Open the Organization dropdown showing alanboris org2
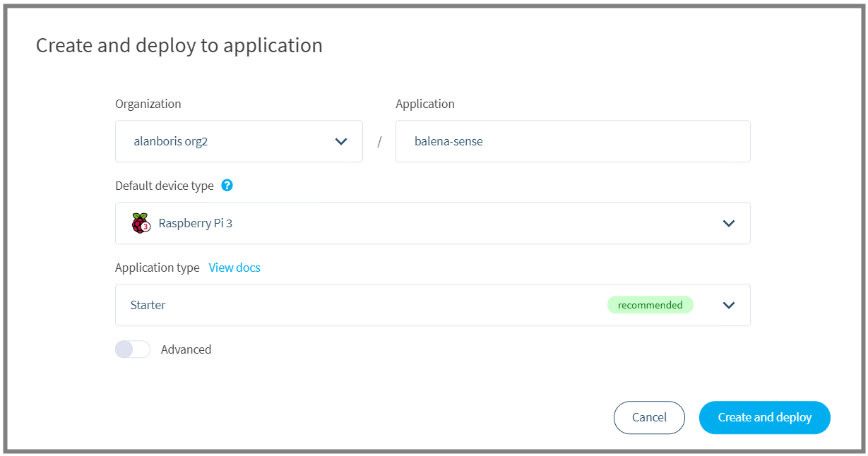Image resolution: width=868 pixels, height=456 pixels. click(x=239, y=141)
